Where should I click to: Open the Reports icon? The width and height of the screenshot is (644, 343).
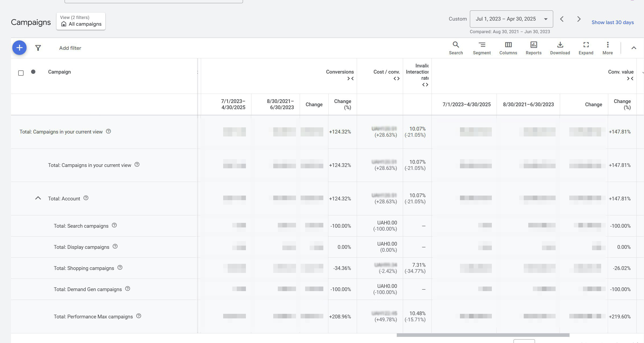tap(533, 48)
